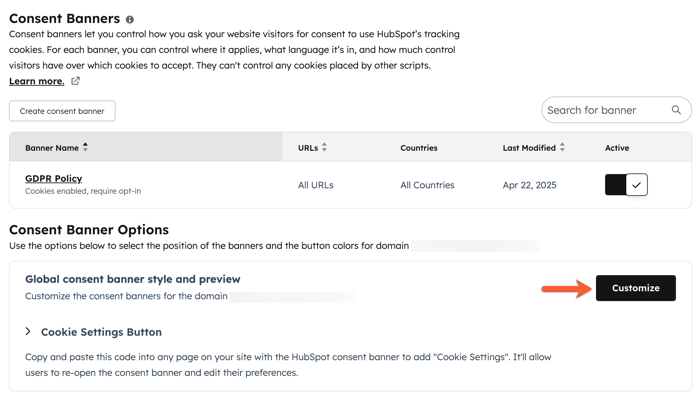Sort the URLs column using the arrows icon
Viewport: 700px width, 408px height.
tap(325, 147)
